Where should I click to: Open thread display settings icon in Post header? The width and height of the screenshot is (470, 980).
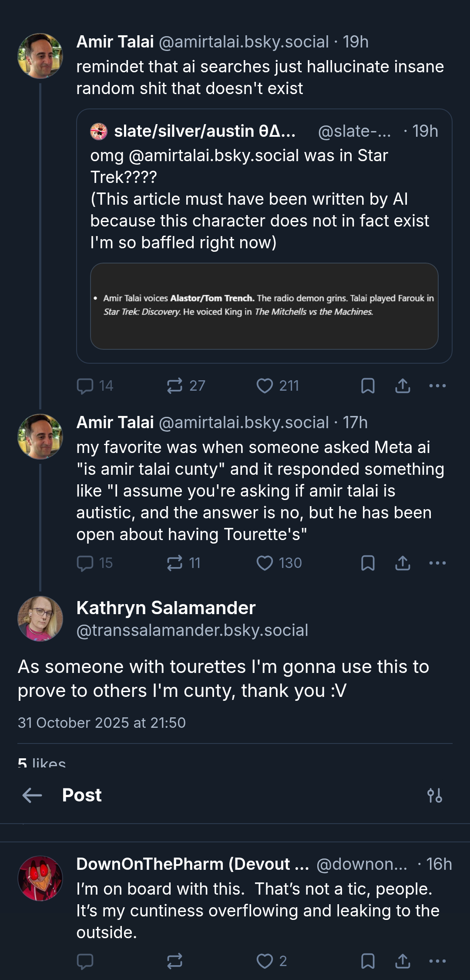tap(435, 795)
